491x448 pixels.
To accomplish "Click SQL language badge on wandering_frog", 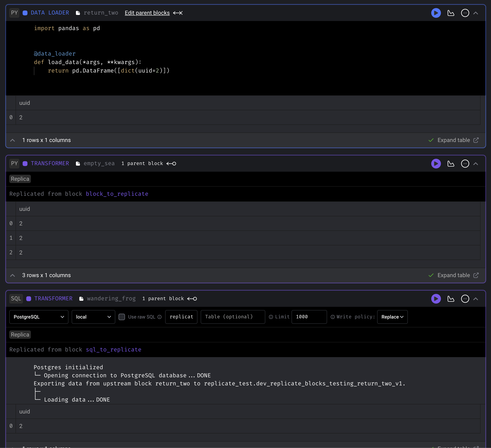I will [16, 299].
